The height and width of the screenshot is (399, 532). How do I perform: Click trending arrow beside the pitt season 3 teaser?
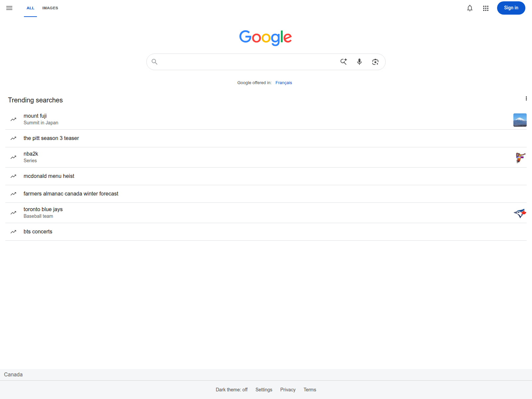(x=13, y=138)
